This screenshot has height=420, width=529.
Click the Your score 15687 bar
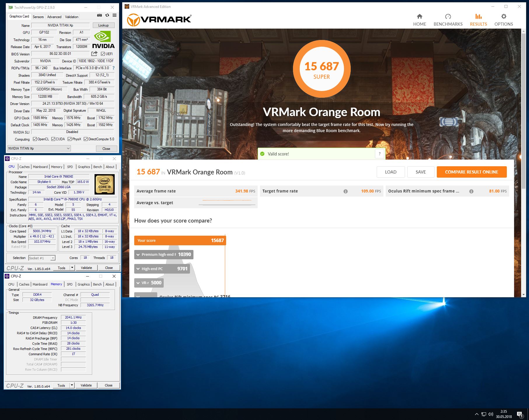pyautogui.click(x=180, y=241)
